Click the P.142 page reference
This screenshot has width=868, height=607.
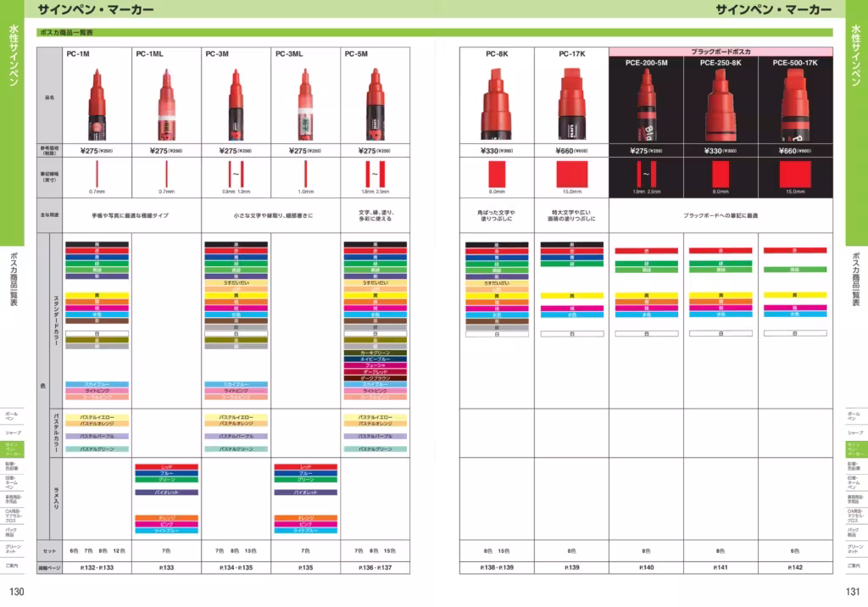point(794,567)
